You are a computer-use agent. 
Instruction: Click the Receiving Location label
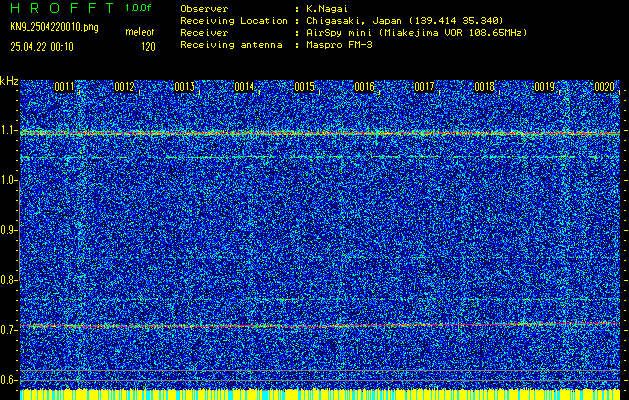[x=234, y=21]
